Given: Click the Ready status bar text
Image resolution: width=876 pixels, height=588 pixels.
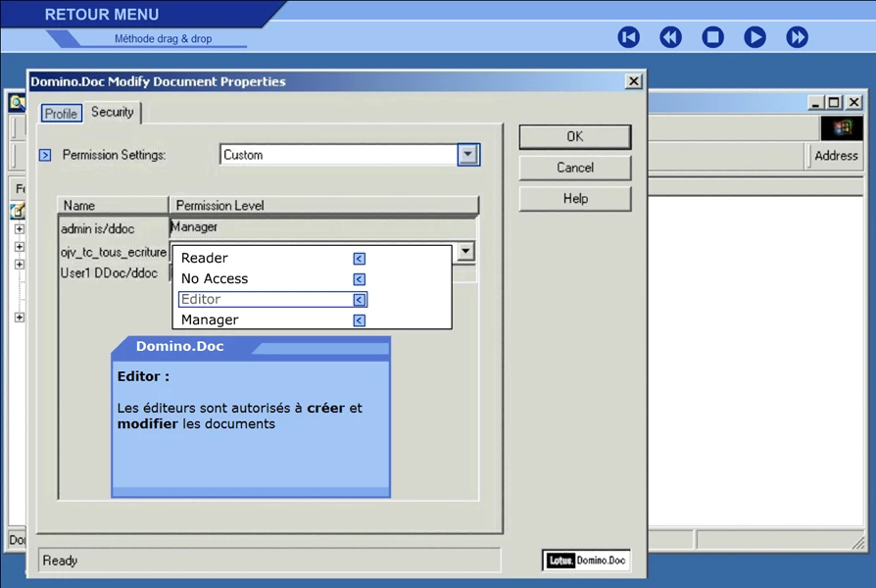Looking at the screenshot, I should coord(60,561).
